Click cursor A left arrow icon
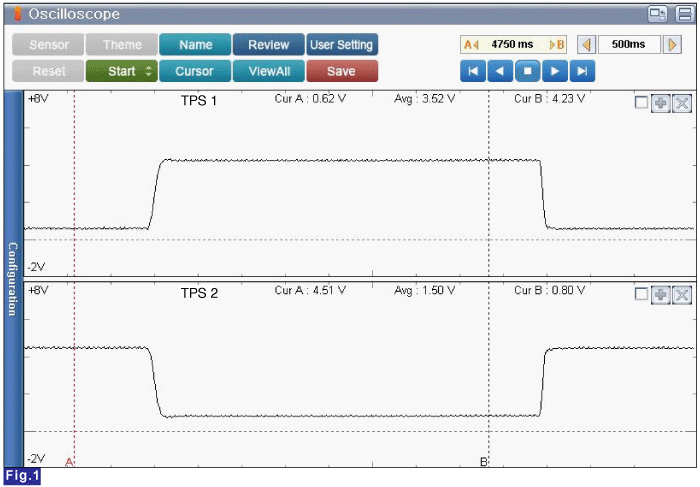700x487 pixels. pyautogui.click(x=471, y=45)
